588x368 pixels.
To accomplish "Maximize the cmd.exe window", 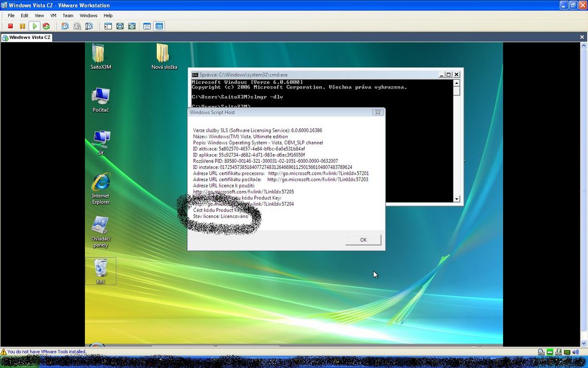I will point(448,74).
